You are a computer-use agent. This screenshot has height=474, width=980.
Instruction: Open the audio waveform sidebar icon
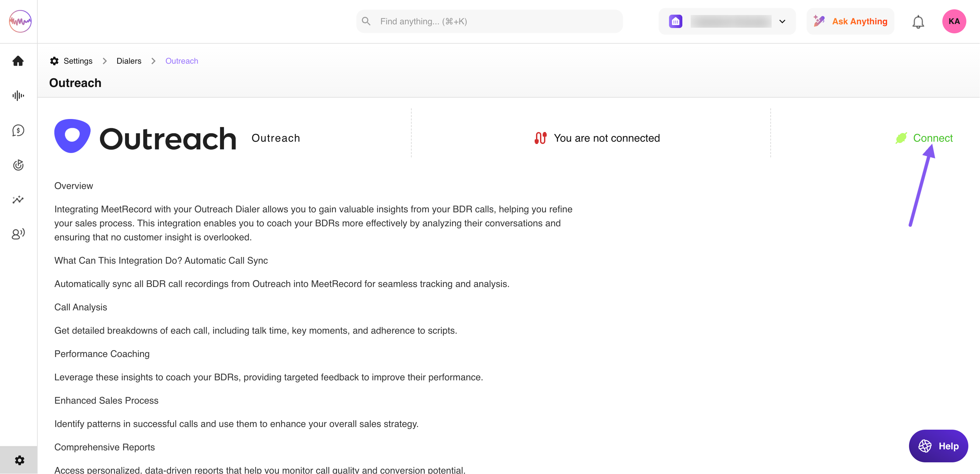click(18, 95)
